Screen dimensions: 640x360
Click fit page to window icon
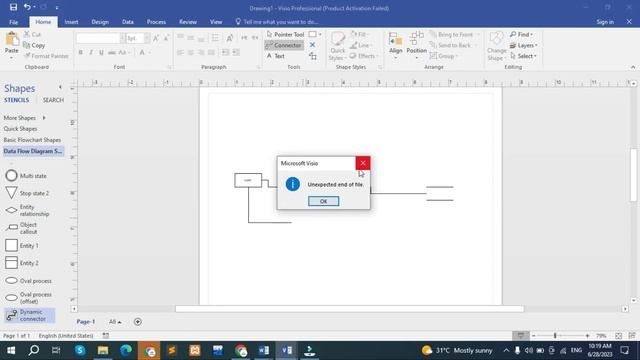(x=618, y=336)
